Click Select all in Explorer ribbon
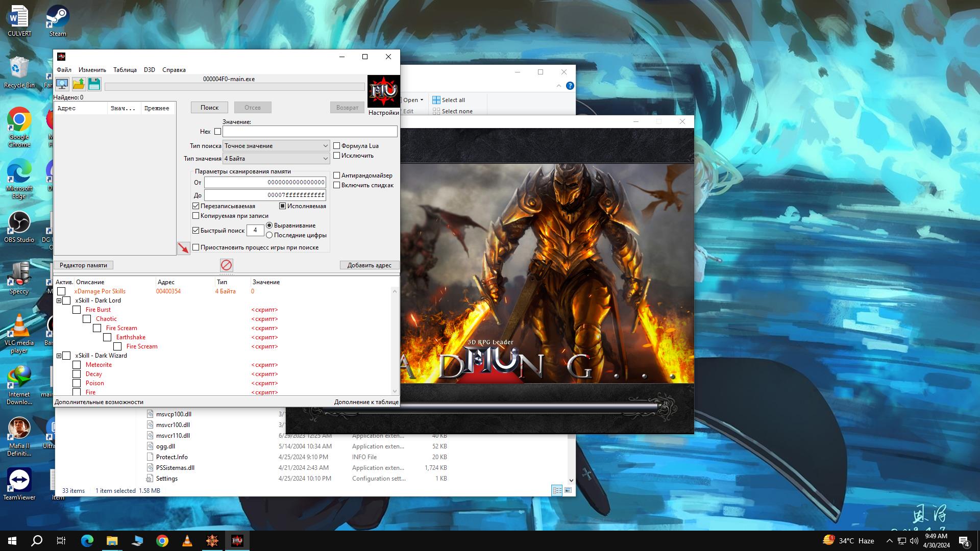980x551 pixels. pos(449,100)
